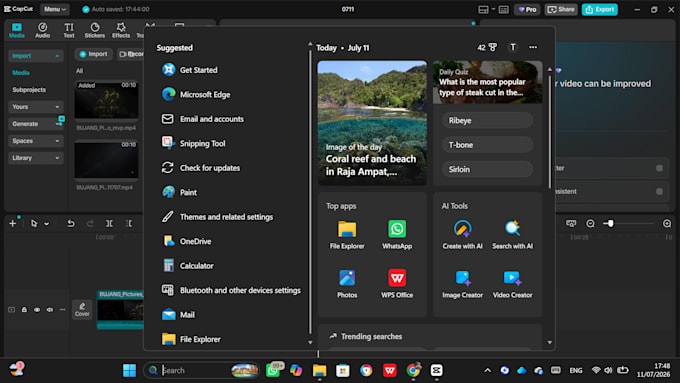Mute the track with speaker icon

[x=50, y=310]
